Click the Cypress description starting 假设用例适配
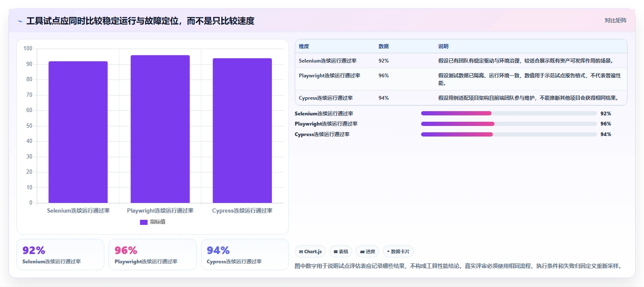The height and width of the screenshot is (287, 644). (528, 98)
